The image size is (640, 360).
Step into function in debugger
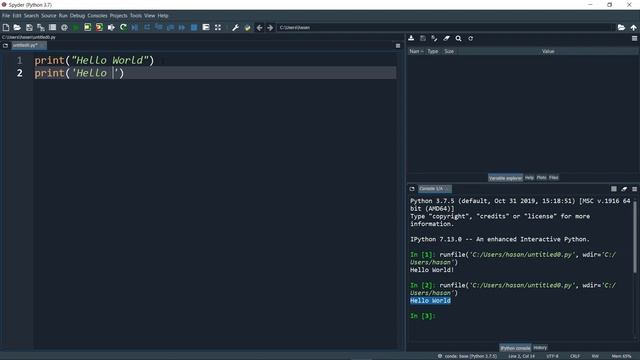pyautogui.click(x=158, y=27)
